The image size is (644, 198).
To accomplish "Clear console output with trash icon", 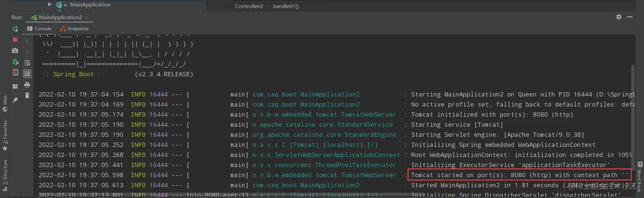I will pyautogui.click(x=27, y=96).
